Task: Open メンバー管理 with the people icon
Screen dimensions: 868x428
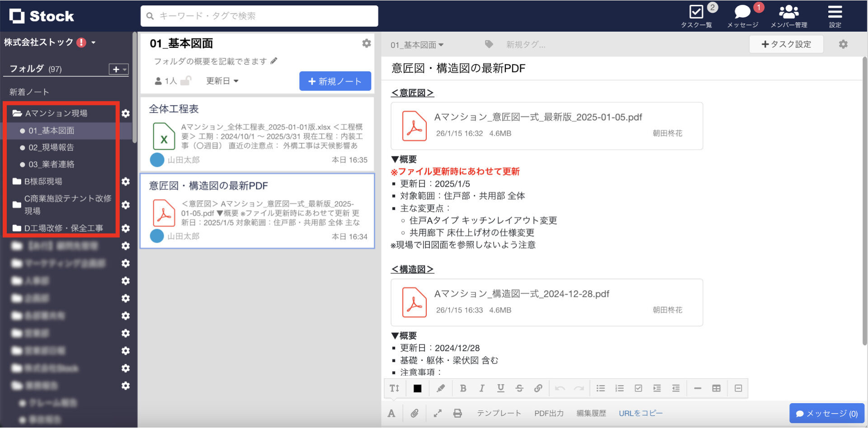Action: (x=789, y=12)
